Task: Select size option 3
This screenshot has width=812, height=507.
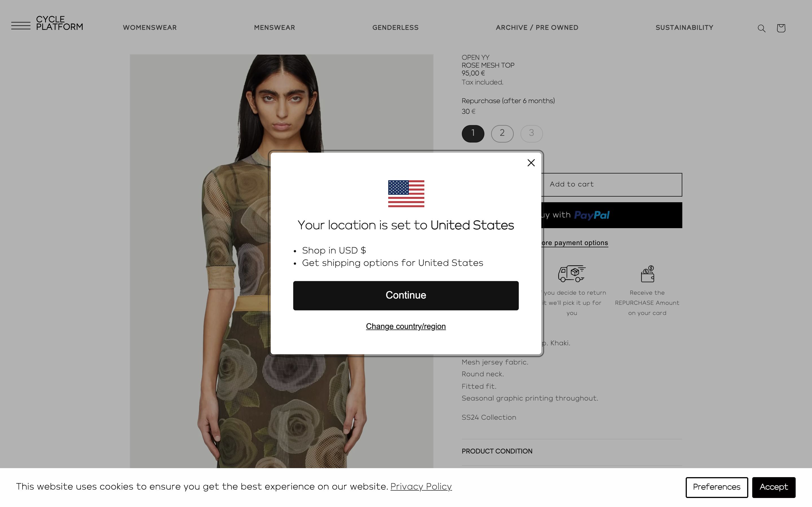Action: pos(531,134)
